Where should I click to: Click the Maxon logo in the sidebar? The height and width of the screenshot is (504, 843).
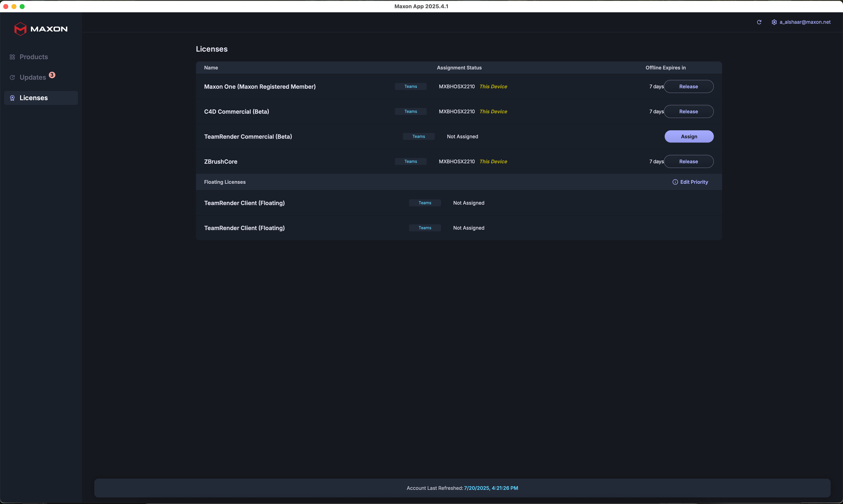coord(41,29)
